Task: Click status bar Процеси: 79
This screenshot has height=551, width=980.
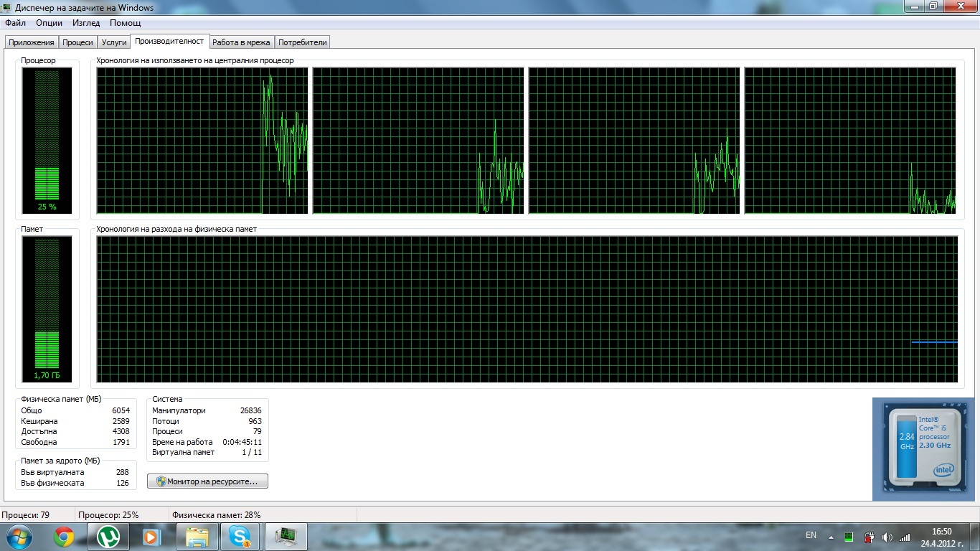Action: pyautogui.click(x=26, y=515)
